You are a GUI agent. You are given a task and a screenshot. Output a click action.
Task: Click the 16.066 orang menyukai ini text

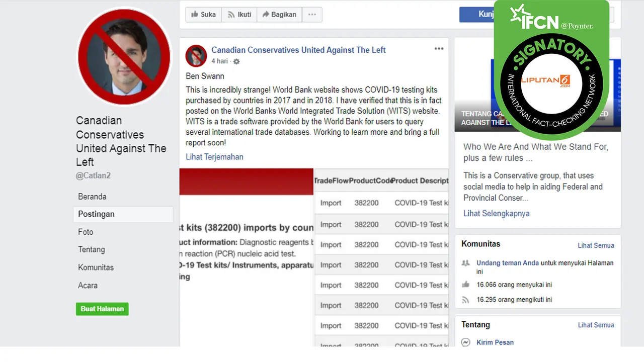[514, 285]
